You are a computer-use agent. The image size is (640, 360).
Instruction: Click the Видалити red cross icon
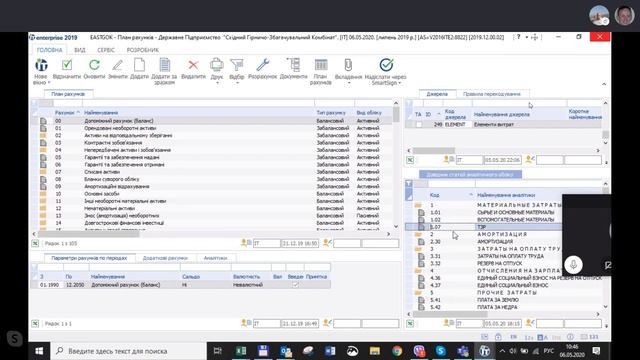[193, 64]
